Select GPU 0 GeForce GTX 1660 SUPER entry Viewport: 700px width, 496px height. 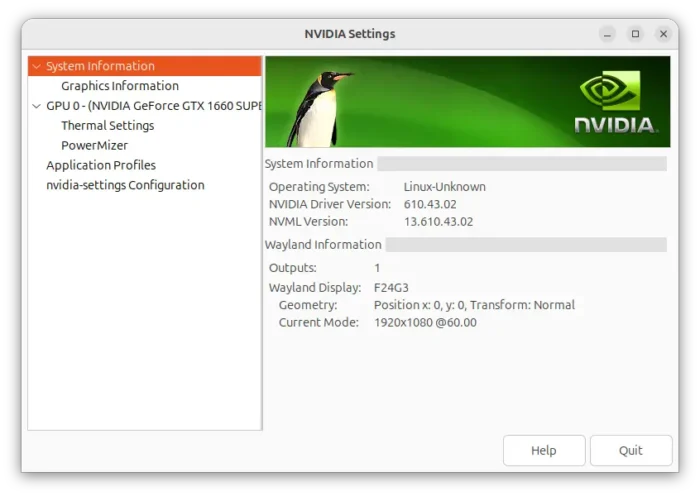(154, 106)
